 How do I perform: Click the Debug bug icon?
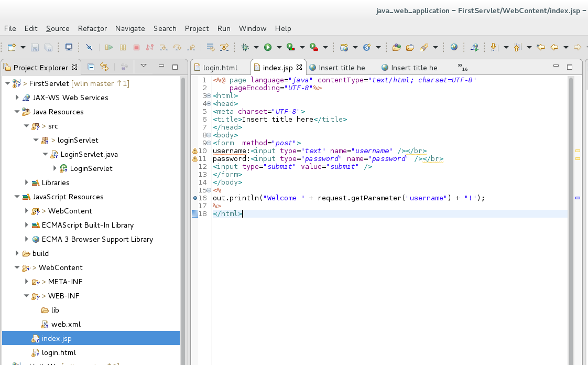[x=245, y=47]
